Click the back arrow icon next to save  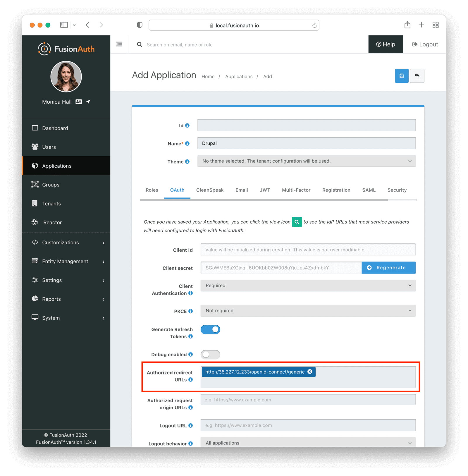[x=417, y=76]
